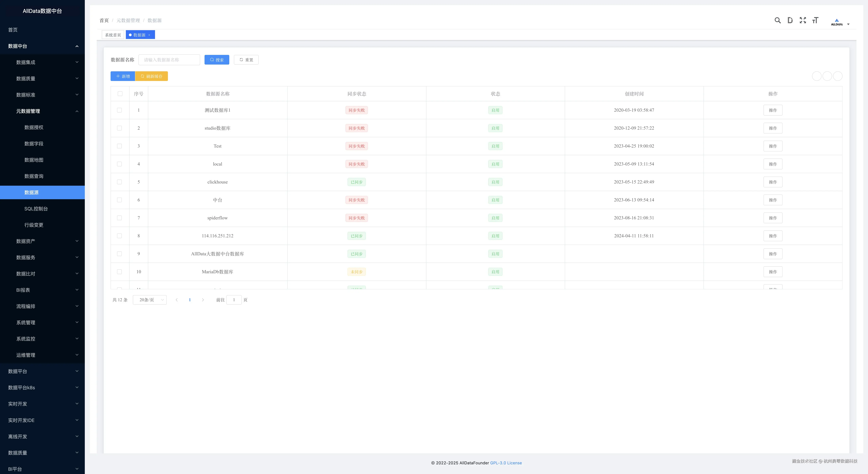Check the row checkbox for clickhouse
Screen dimensions: 868x474
[x=119, y=182]
